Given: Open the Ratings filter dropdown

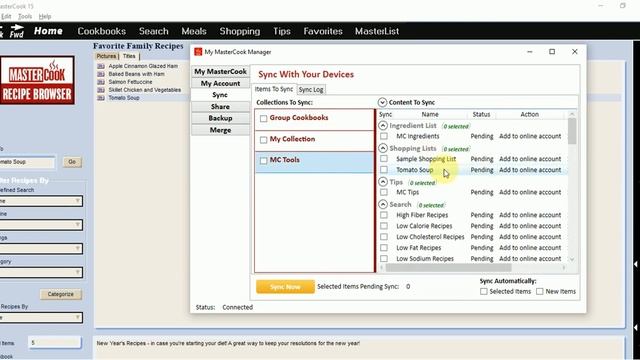Looking at the screenshot, I should point(41,249).
